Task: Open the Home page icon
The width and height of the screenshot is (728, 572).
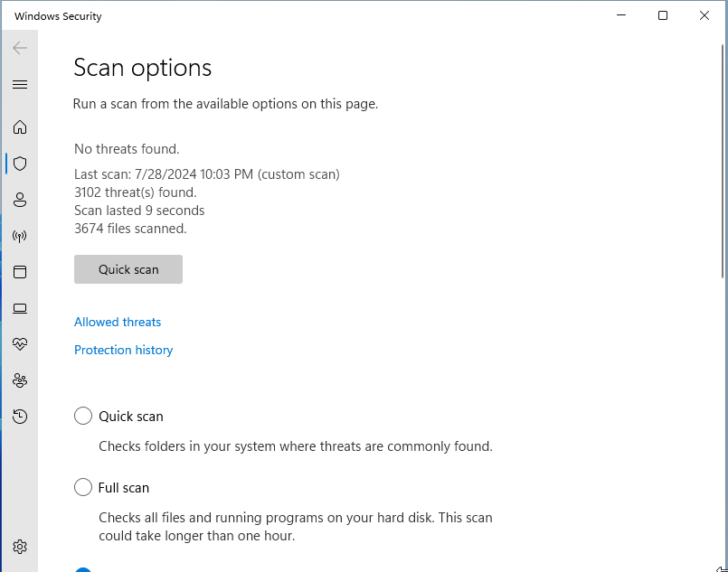Action: click(x=20, y=127)
